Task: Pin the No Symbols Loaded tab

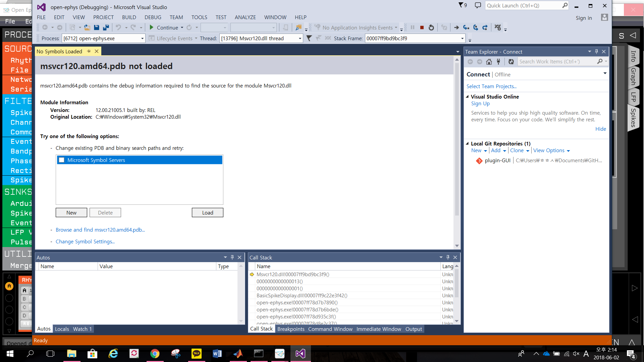Action: (x=89, y=51)
